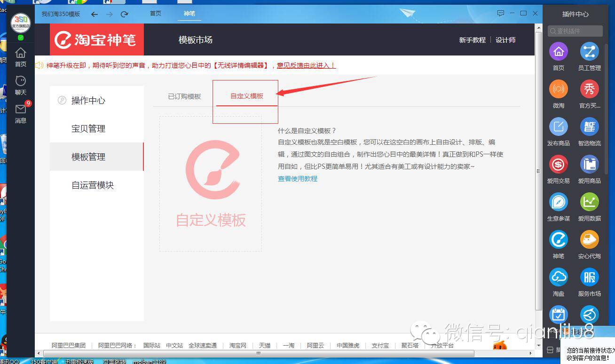Open the 中文站 footer link
The image size is (615, 364).
point(174,345)
